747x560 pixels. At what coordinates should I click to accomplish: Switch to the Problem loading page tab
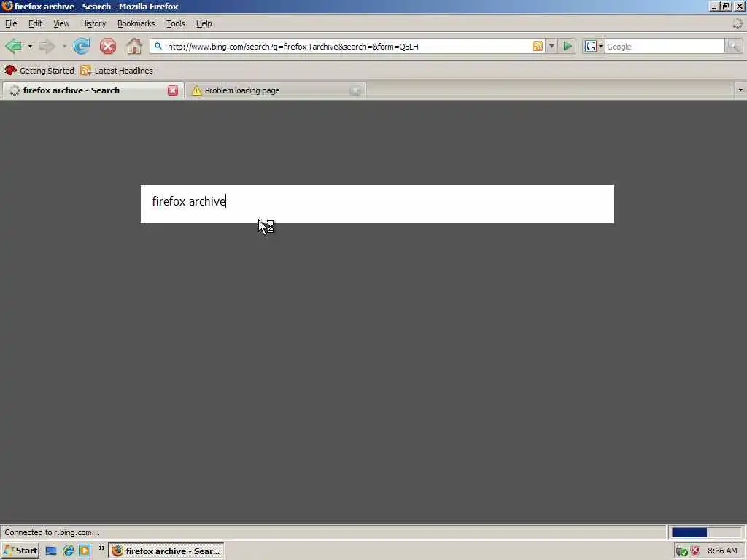[276, 90]
